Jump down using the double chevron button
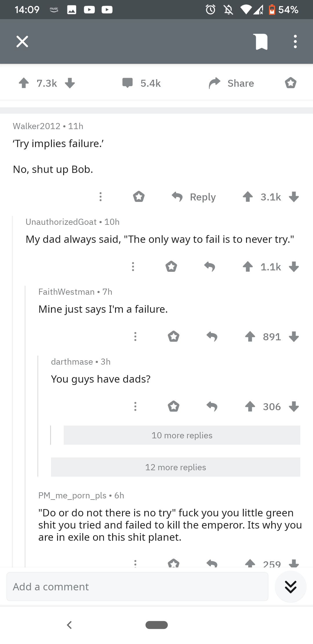The width and height of the screenshot is (313, 644). pos(290,587)
